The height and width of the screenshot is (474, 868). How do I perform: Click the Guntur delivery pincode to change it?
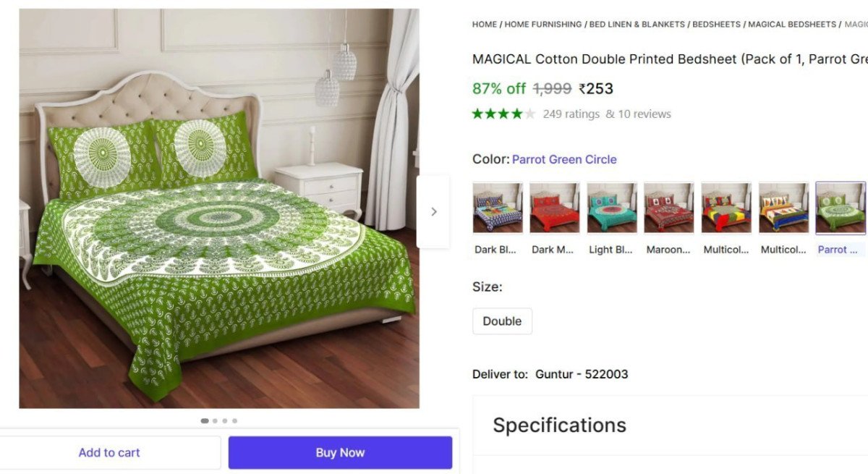[582, 374]
